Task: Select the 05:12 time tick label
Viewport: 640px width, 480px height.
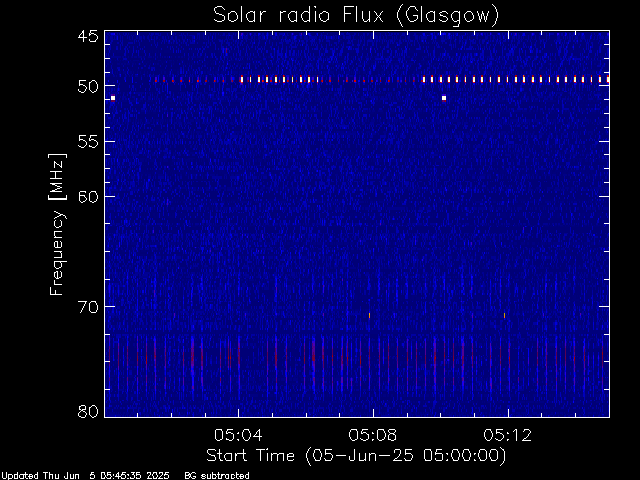Action: (x=508, y=435)
